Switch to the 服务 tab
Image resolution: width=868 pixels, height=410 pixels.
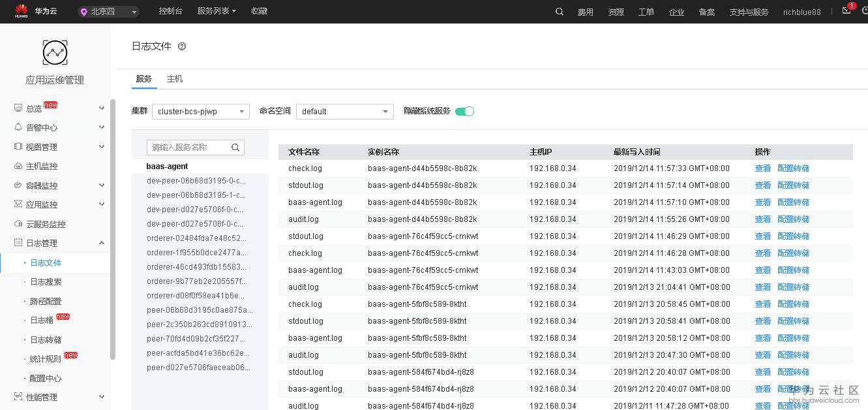pos(143,79)
